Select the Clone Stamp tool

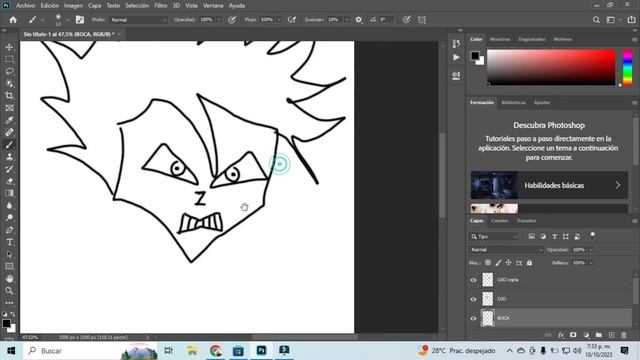click(9, 157)
